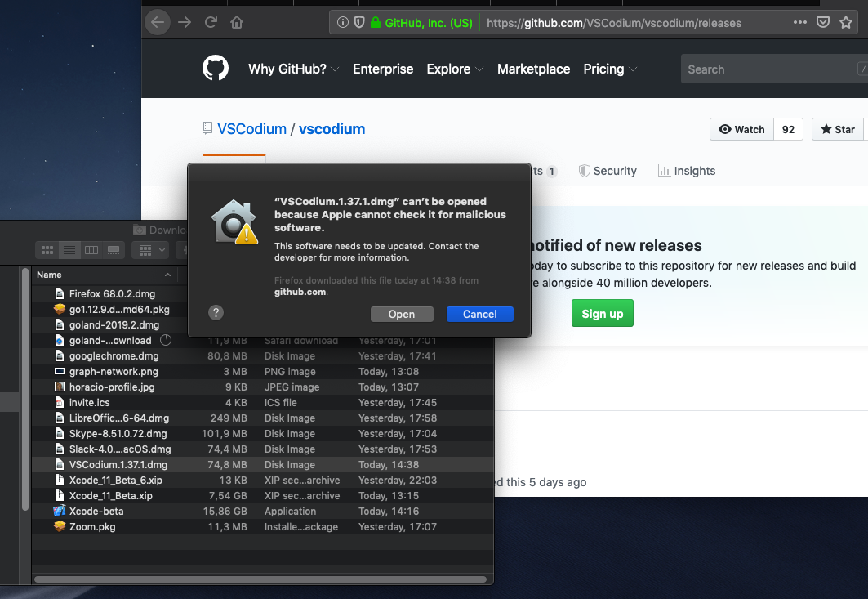Select VSCodium.1.37.1.dmg in Finder list
The height and width of the screenshot is (599, 868).
tap(262, 465)
